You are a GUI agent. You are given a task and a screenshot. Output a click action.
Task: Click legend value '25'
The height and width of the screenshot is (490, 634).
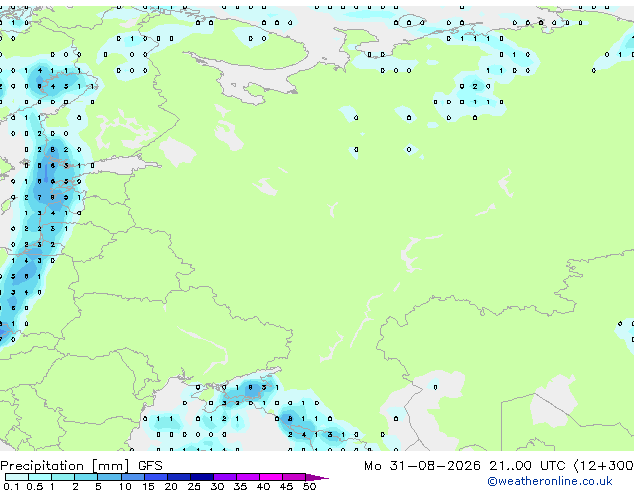pos(194,486)
